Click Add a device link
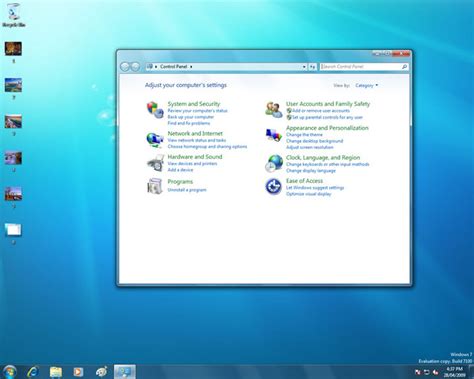Image resolution: width=474 pixels, height=379 pixels. pos(180,170)
